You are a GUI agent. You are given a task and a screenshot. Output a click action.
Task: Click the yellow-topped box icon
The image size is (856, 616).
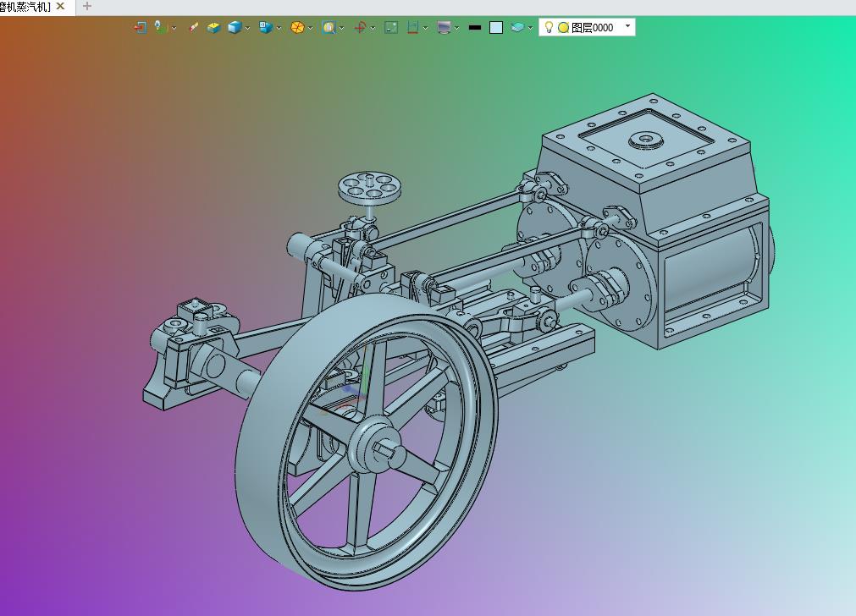point(213,27)
